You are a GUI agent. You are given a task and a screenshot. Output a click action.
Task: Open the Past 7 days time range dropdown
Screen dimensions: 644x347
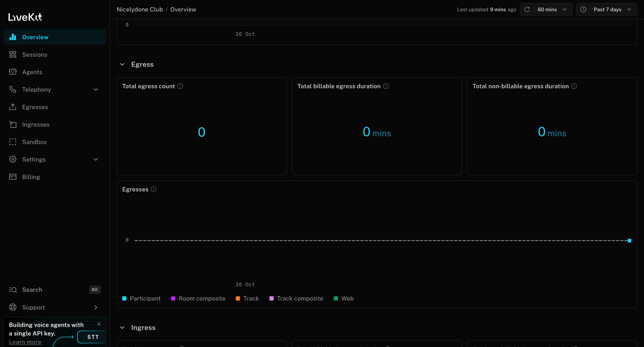point(607,9)
